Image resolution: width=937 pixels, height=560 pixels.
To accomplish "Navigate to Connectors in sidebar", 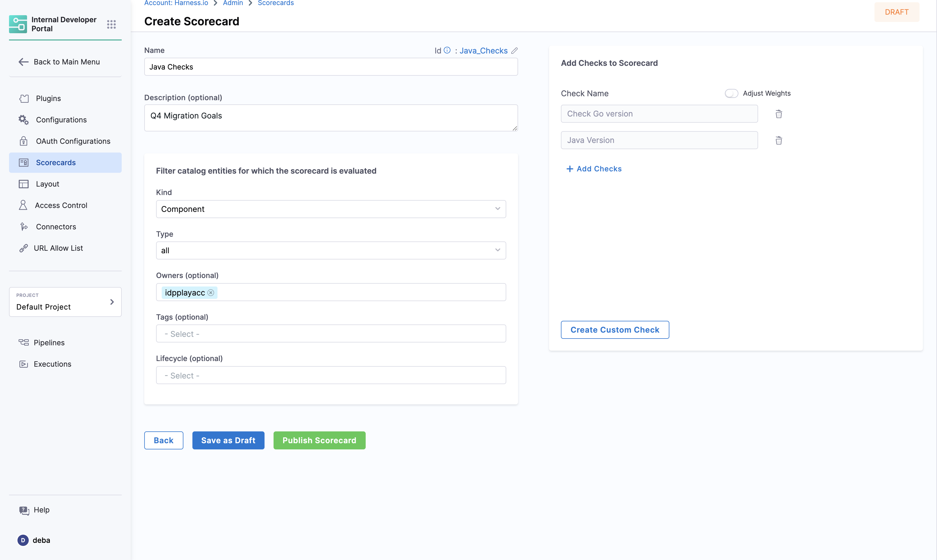I will tap(56, 227).
